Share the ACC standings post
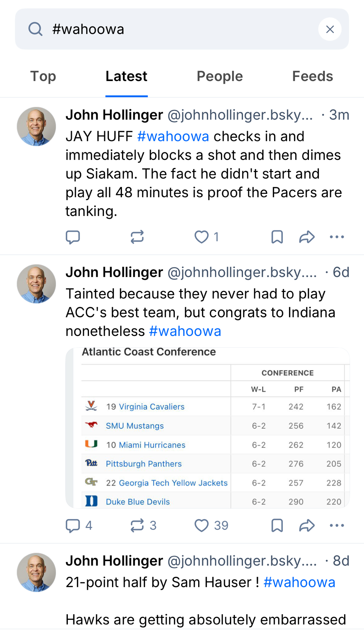This screenshot has width=364, height=641. [x=307, y=526]
